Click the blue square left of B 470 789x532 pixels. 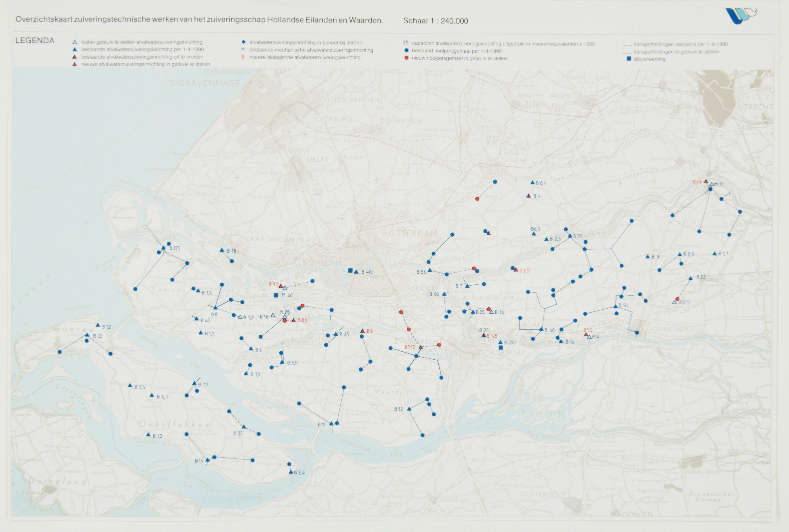pyautogui.click(x=350, y=270)
